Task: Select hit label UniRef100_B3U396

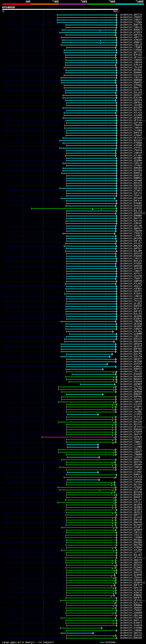Action: [x=131, y=98]
